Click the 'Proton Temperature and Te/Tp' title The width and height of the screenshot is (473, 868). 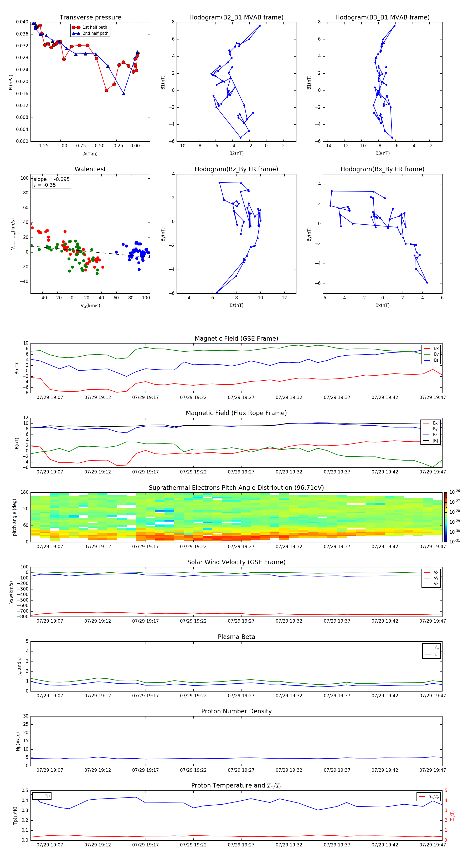tap(236, 785)
